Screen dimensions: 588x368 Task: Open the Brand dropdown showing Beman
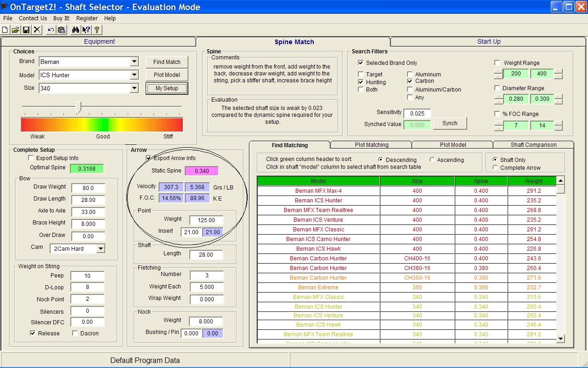coord(134,62)
